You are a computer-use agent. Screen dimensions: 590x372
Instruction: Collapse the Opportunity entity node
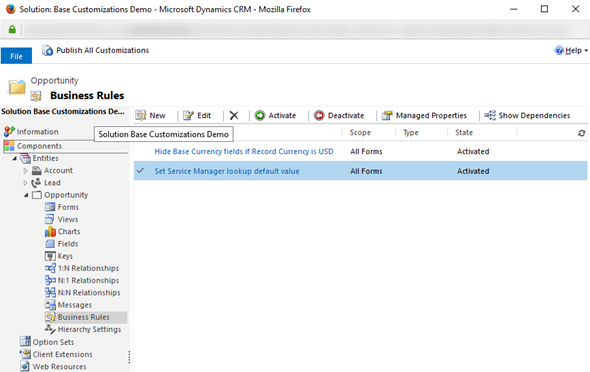tap(26, 195)
